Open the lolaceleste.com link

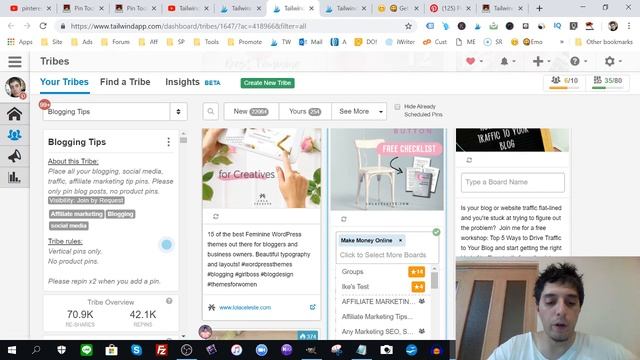tap(245, 307)
